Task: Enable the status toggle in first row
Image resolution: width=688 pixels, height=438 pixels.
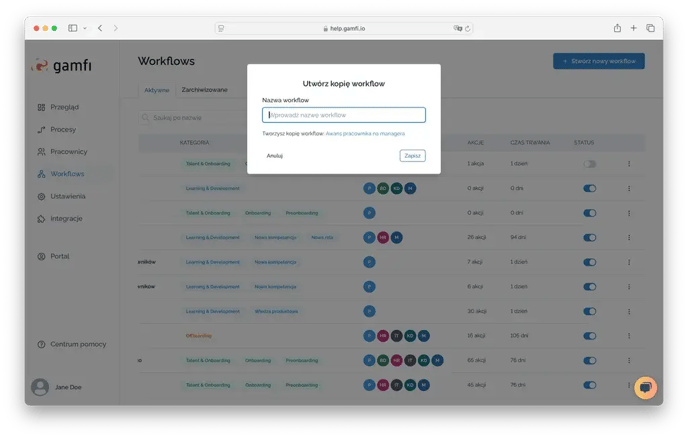Action: click(590, 163)
